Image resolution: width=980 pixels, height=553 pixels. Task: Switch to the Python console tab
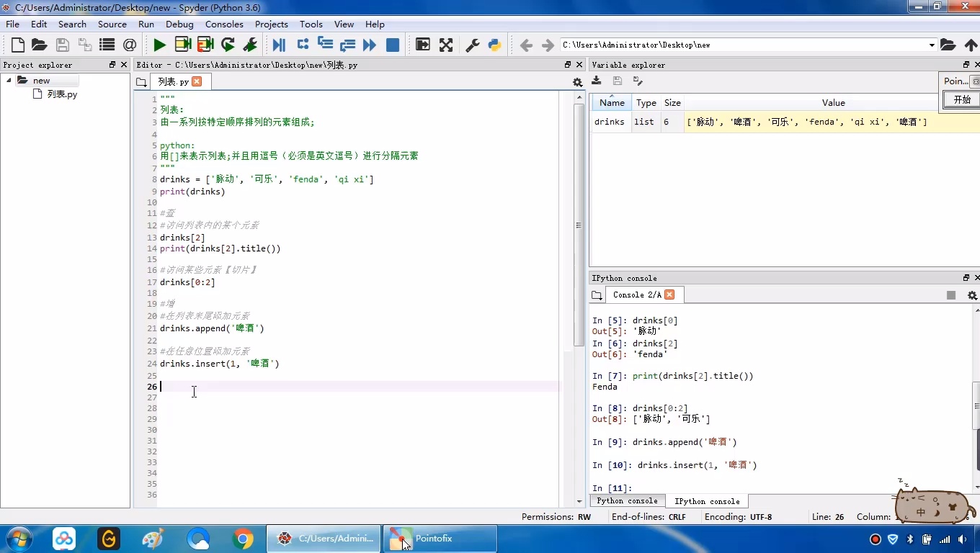tap(626, 501)
